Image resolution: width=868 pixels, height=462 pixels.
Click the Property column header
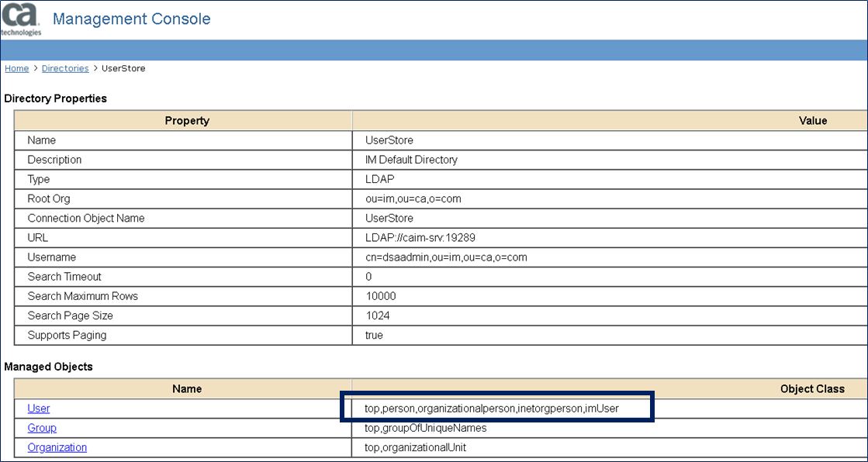[x=187, y=121]
